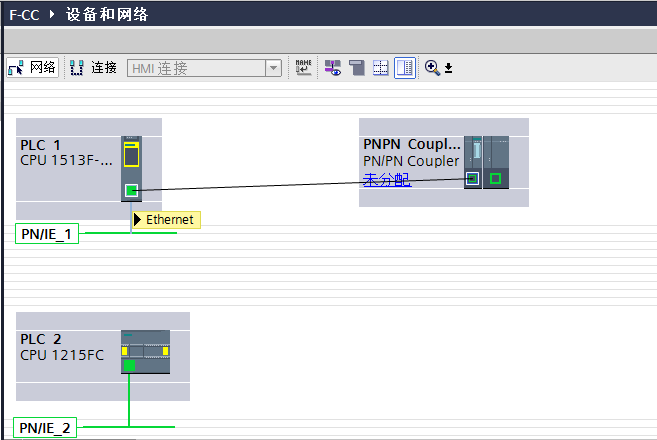Toggle the grid display toolbar icon
This screenshot has height=440, width=657.
click(x=380, y=67)
